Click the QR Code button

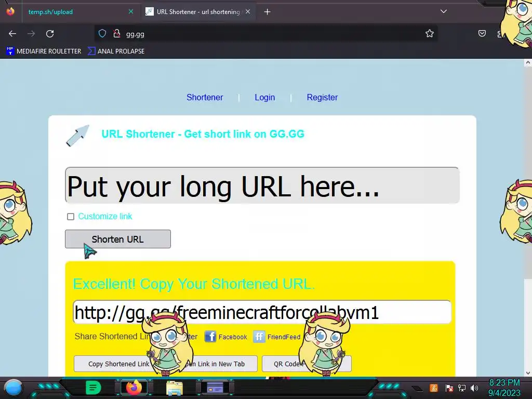coord(307,364)
